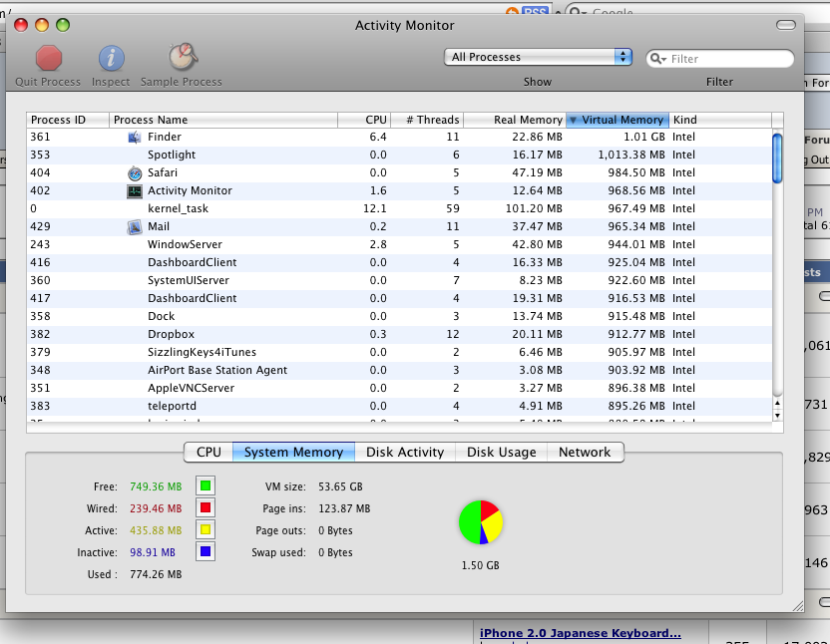Select the teleportd process row
Viewport: 830px width, 644px height.
click(x=399, y=407)
